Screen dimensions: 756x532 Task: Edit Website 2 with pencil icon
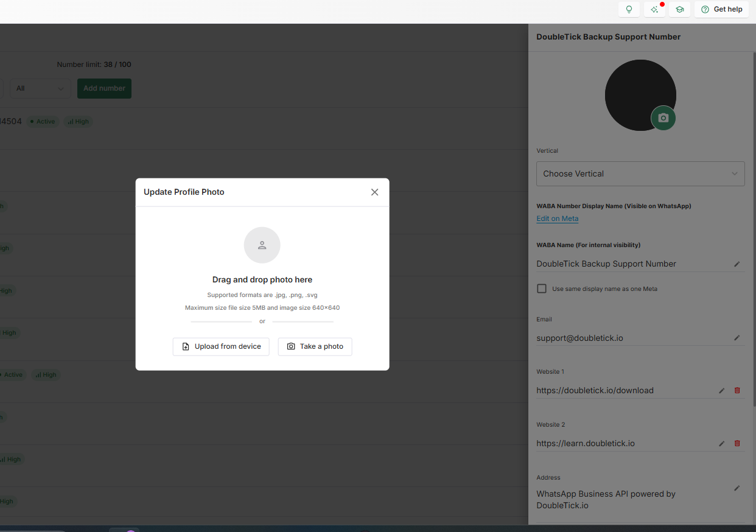click(x=721, y=444)
